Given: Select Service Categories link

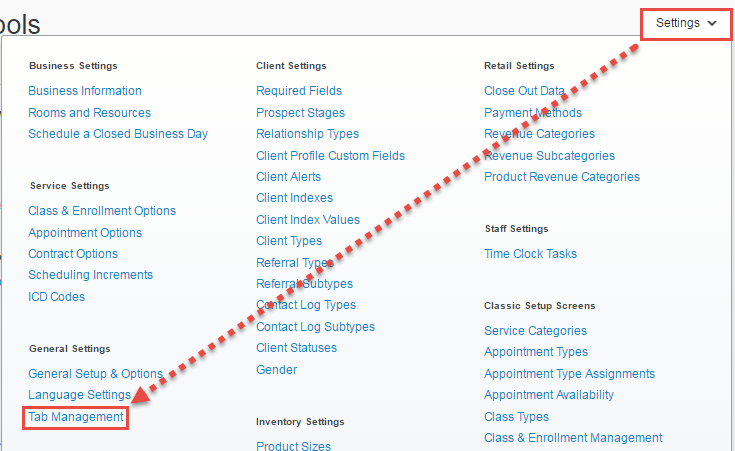Looking at the screenshot, I should click(x=535, y=331).
